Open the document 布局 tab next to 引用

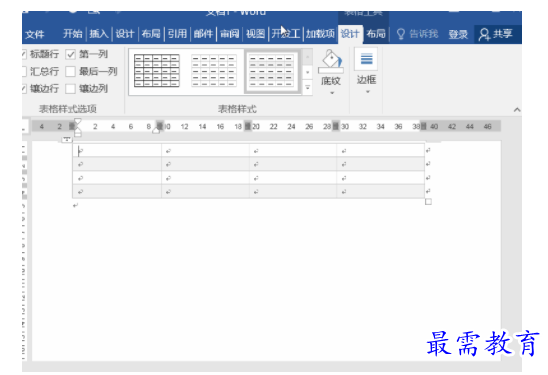151,34
